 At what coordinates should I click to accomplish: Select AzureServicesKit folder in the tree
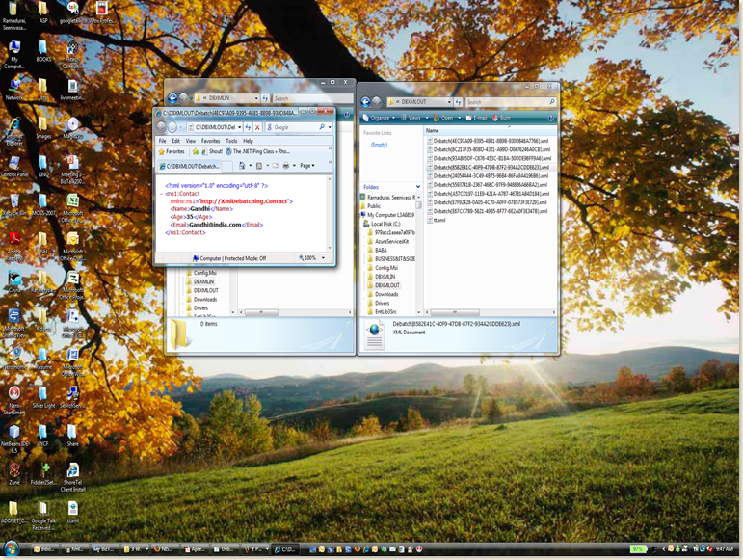coord(387,241)
